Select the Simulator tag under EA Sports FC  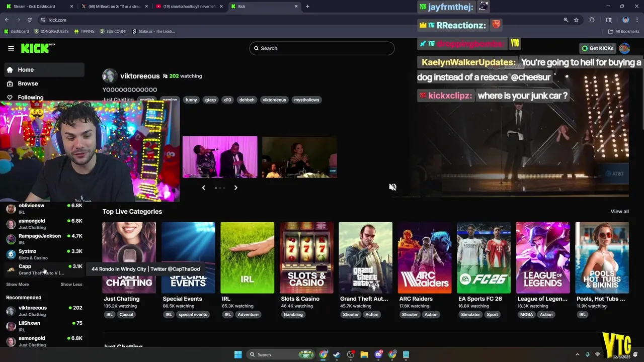(x=470, y=315)
